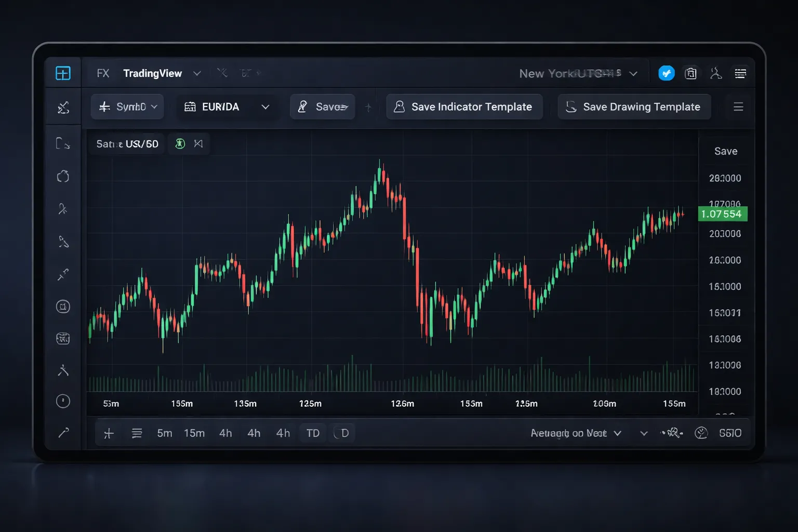
Task: Toggle the eye visibility icon next to symbol tag
Action: 199,143
